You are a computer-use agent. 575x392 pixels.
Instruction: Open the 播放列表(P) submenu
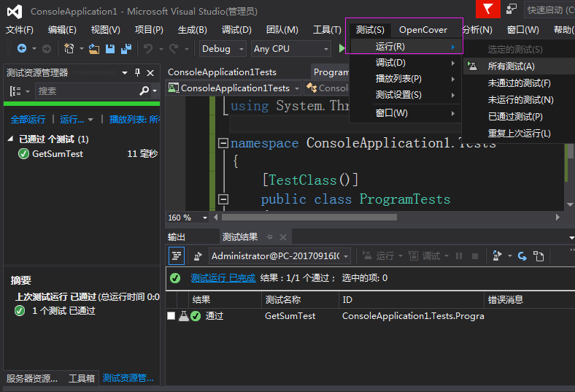click(405, 79)
